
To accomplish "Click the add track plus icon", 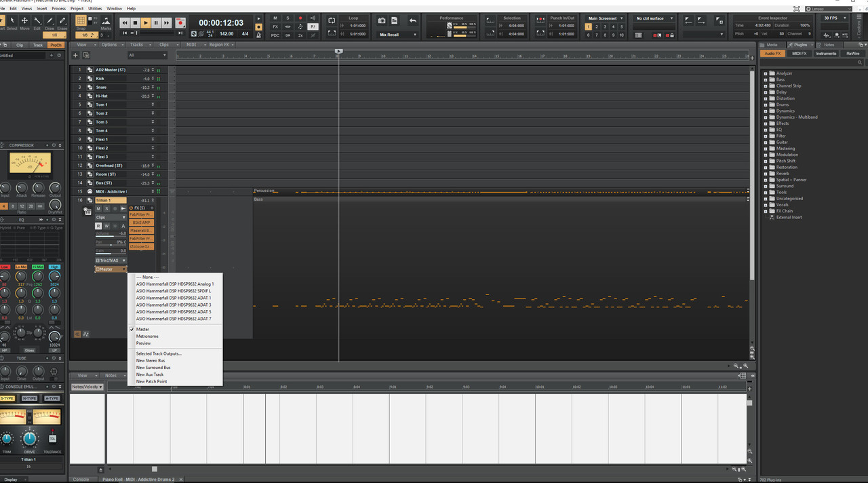I will coord(76,55).
